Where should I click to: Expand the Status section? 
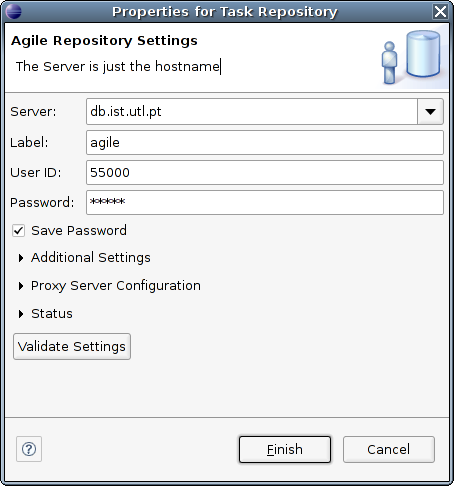(x=21, y=314)
